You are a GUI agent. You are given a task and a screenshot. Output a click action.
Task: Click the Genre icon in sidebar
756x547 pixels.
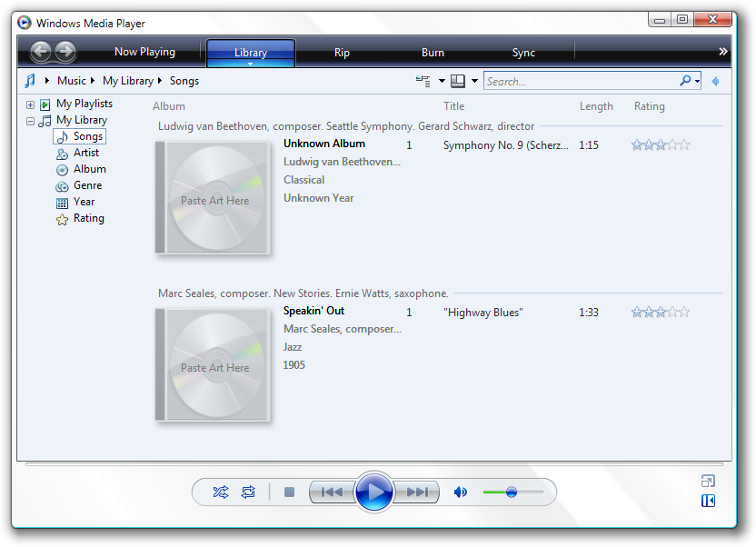[x=62, y=186]
